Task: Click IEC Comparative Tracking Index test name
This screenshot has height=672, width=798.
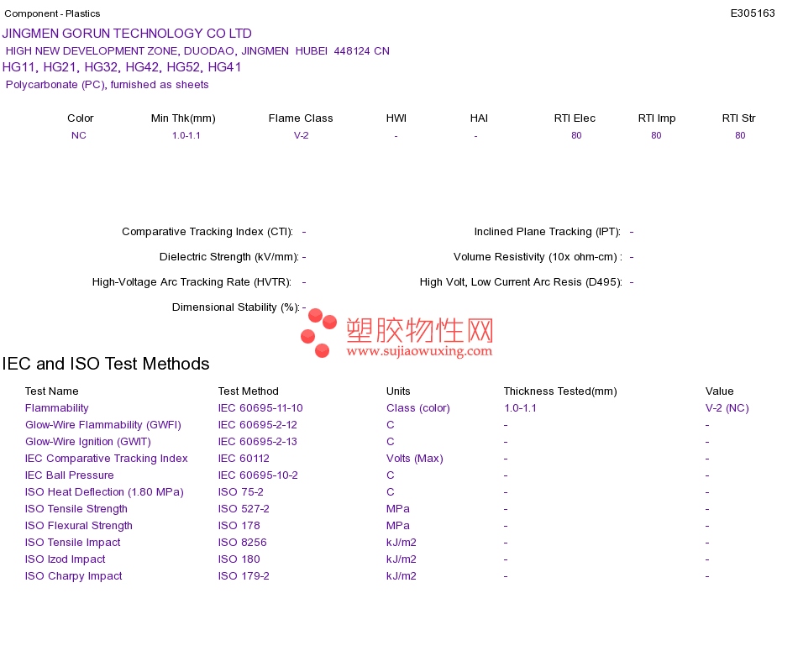Action: click(x=107, y=458)
